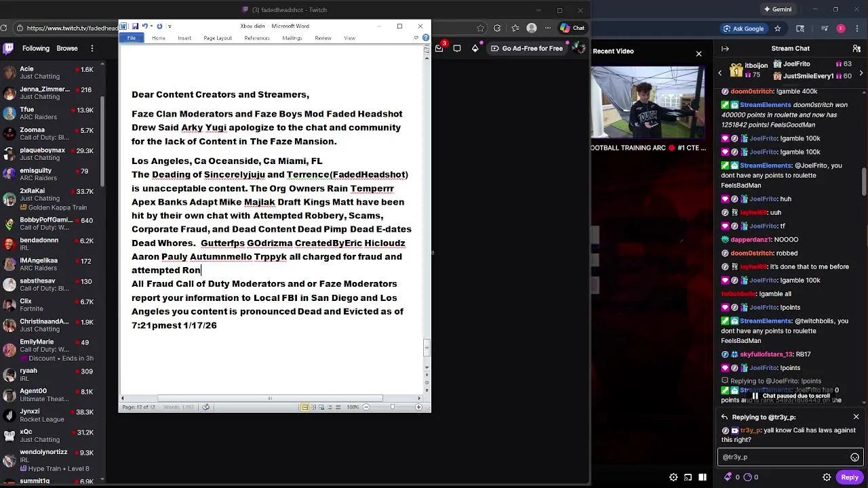Toggle the ruler button above scrollbar
The image size is (868, 488).
[x=427, y=49]
